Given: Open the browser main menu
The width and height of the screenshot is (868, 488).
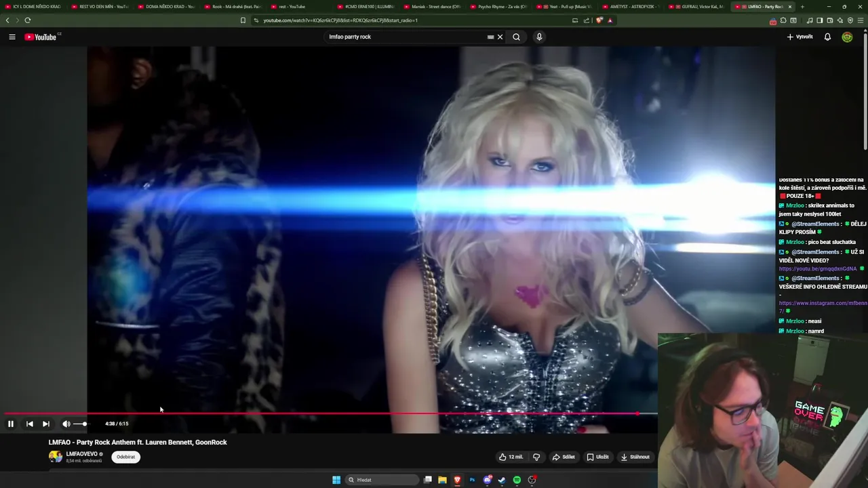Looking at the screenshot, I should pos(861,20).
